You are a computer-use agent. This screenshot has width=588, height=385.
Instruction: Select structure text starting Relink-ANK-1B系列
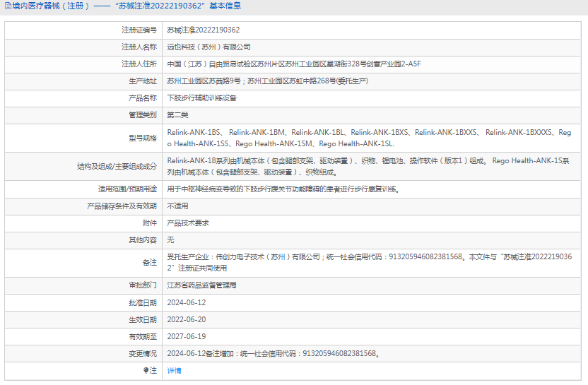point(368,167)
